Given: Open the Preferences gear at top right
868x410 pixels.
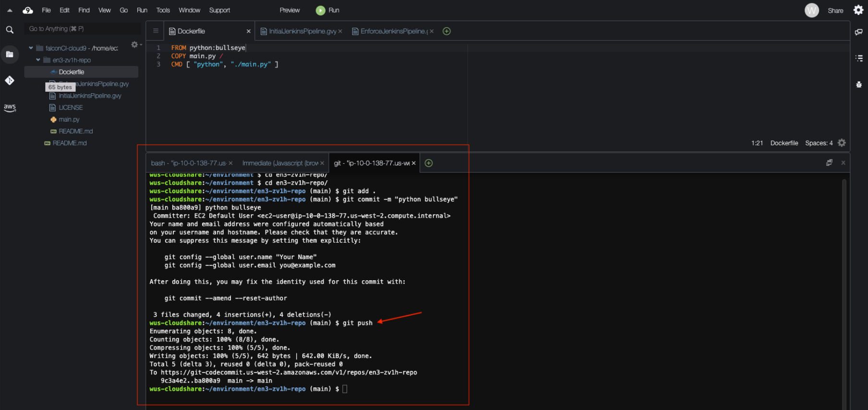Looking at the screenshot, I should (858, 10).
